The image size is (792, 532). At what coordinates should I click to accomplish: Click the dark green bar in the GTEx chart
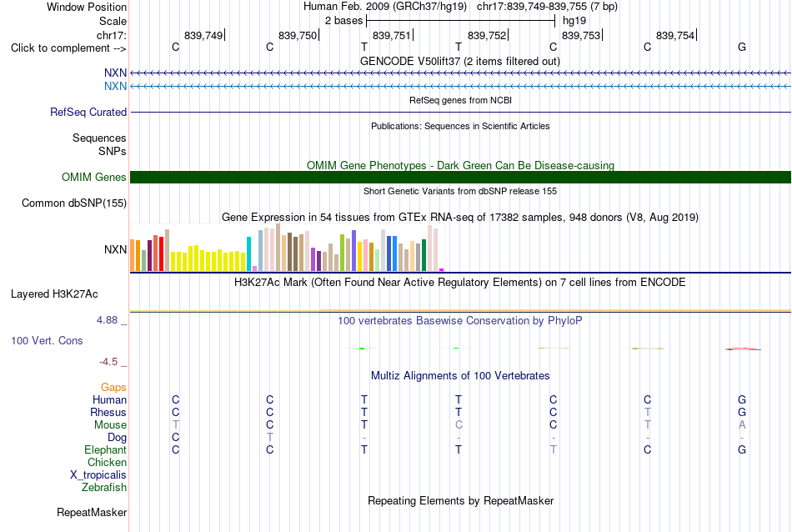pyautogui.click(x=424, y=255)
